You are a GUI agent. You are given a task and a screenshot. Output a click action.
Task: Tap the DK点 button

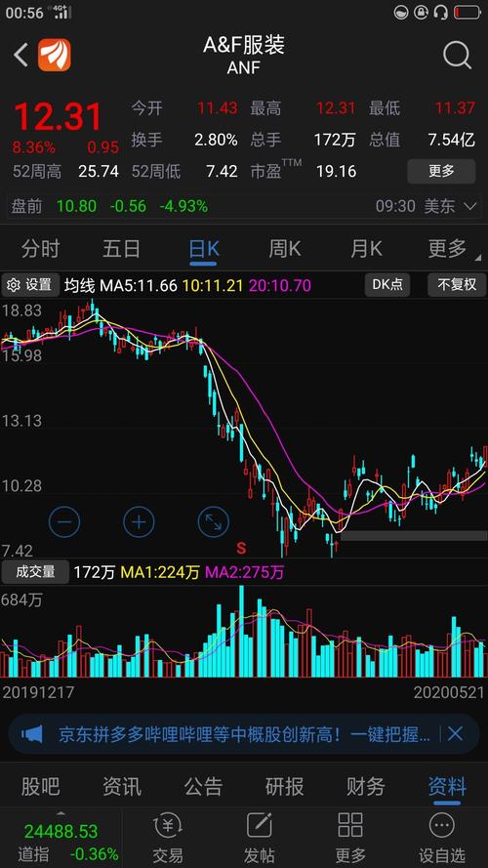click(387, 285)
